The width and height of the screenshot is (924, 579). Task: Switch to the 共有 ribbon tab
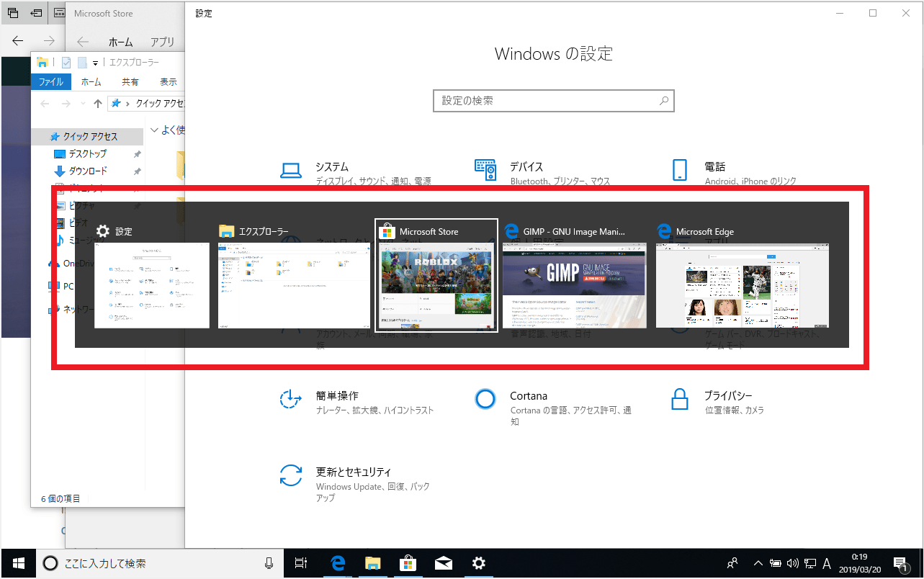[130, 82]
